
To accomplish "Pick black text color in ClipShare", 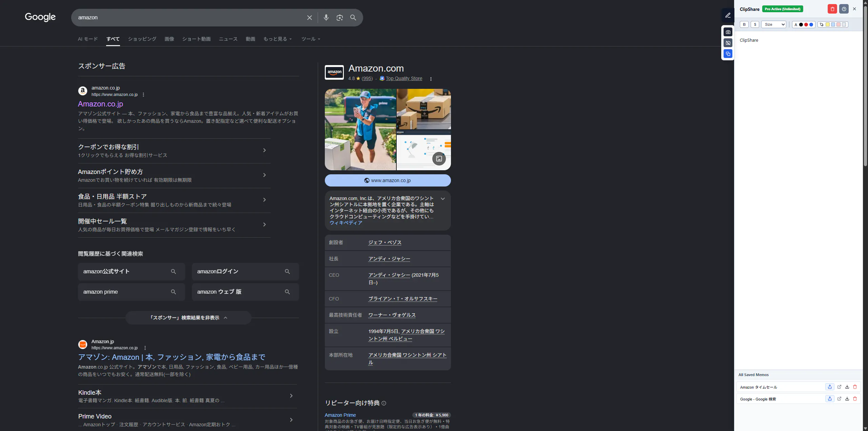I will [x=801, y=24].
